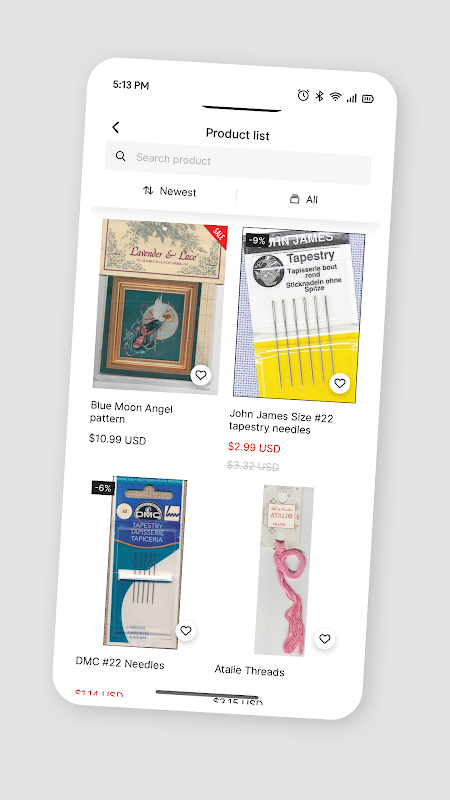Favorite the Blue Moon Angel pattern

201,376
